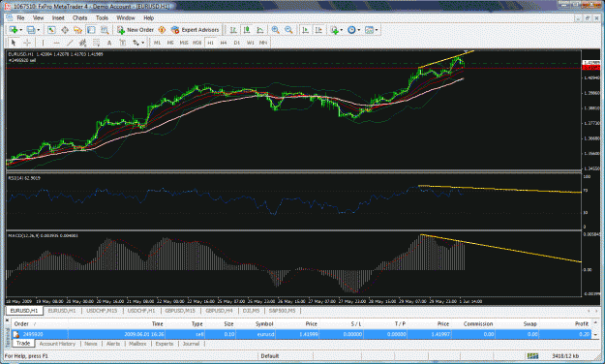Click the yellow trendline on MACD panel

(x=500, y=248)
